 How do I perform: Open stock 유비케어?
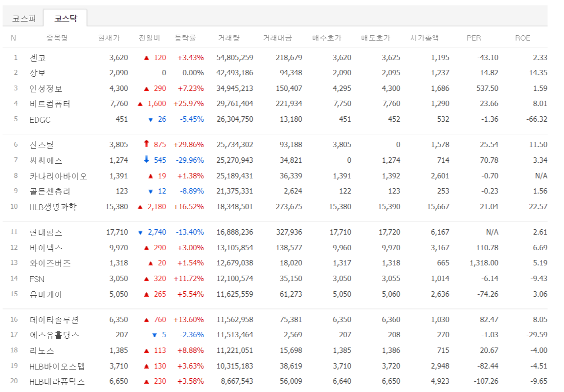pyautogui.click(x=45, y=294)
